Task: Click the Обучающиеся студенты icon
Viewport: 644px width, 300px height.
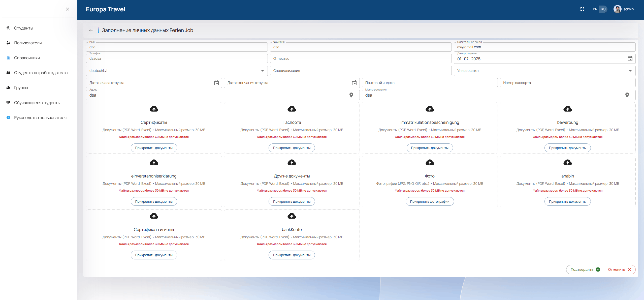Action: click(8, 103)
